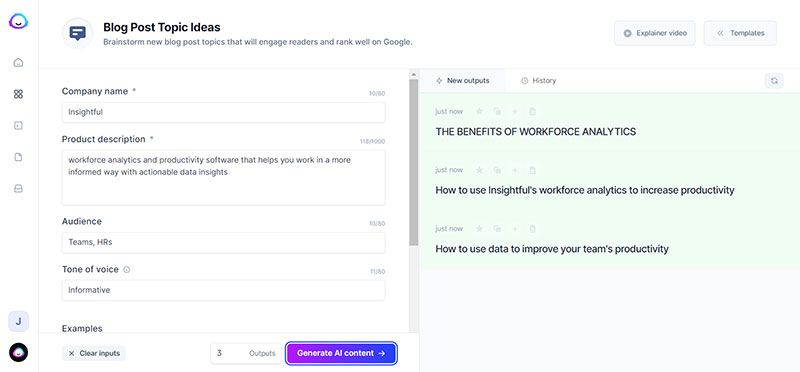Star the improve your team's productivity output
The width and height of the screenshot is (800, 372).
click(479, 229)
